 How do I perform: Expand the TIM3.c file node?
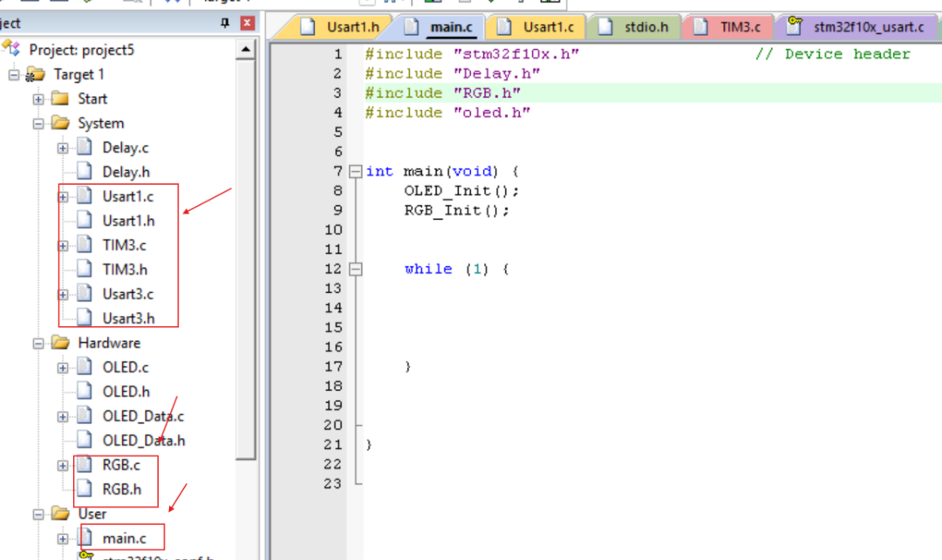(63, 246)
